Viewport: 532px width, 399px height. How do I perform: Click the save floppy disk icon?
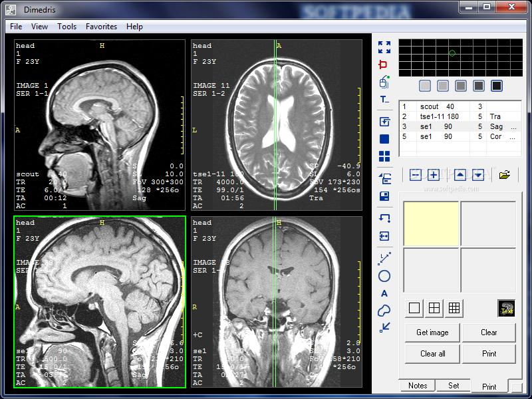coord(384,196)
